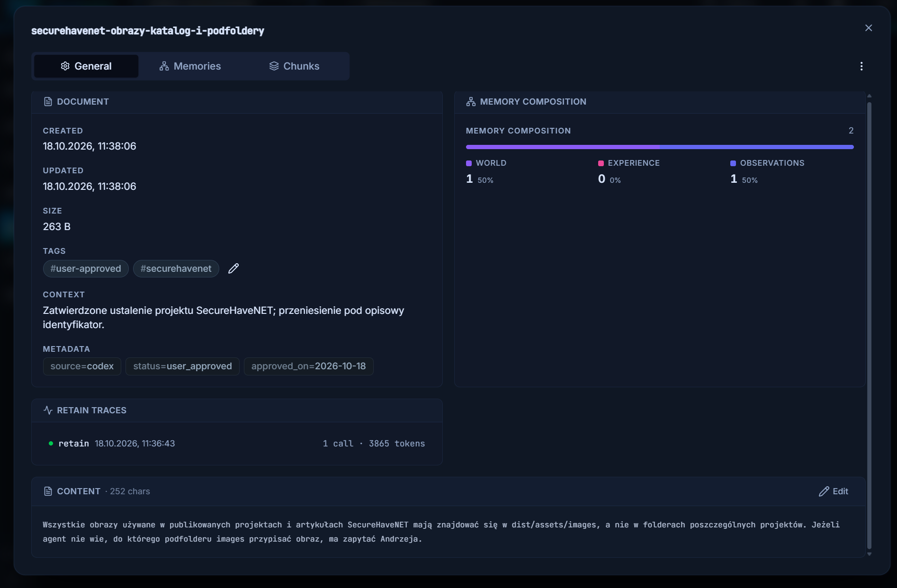Click the EXPERIENCE pink color swatch
The image size is (897, 588).
[601, 163]
